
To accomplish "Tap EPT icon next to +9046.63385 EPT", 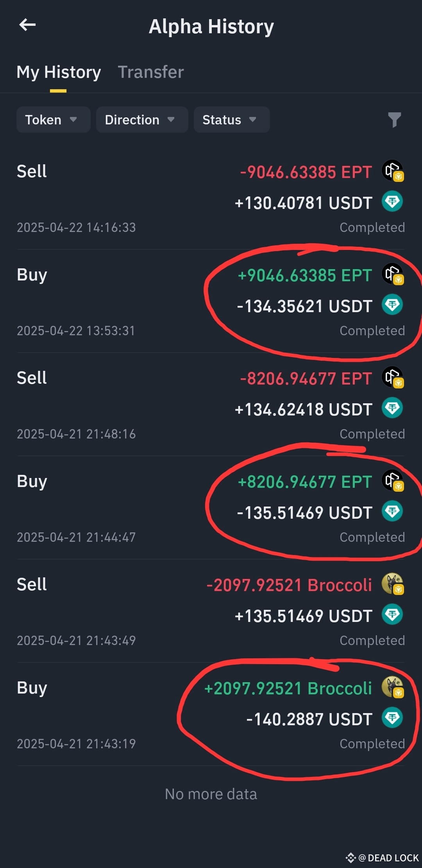I will tap(393, 274).
